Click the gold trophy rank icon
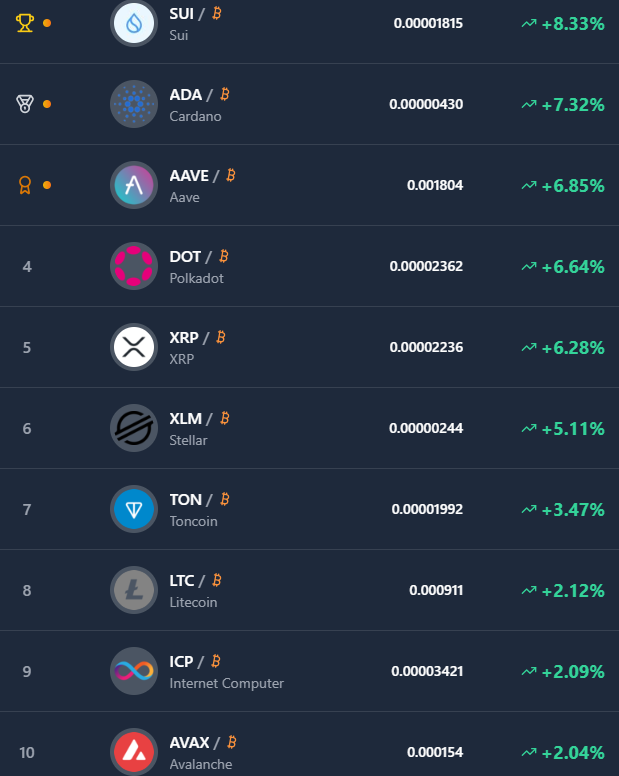Screen dimensions: 619x776 (x=25, y=22)
